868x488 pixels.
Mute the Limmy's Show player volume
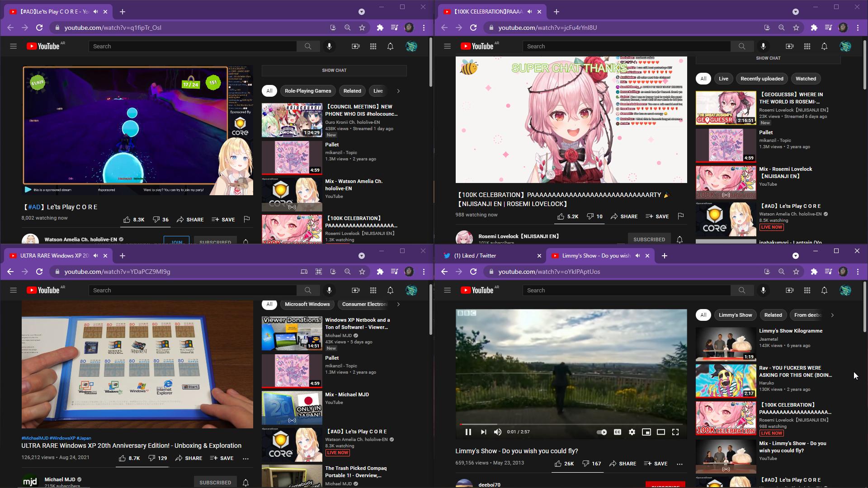(498, 432)
